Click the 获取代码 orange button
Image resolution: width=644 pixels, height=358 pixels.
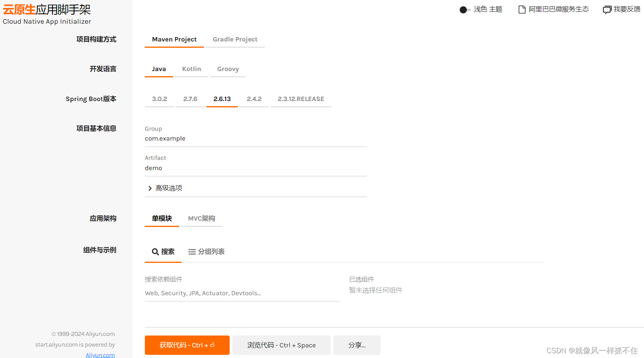187,345
